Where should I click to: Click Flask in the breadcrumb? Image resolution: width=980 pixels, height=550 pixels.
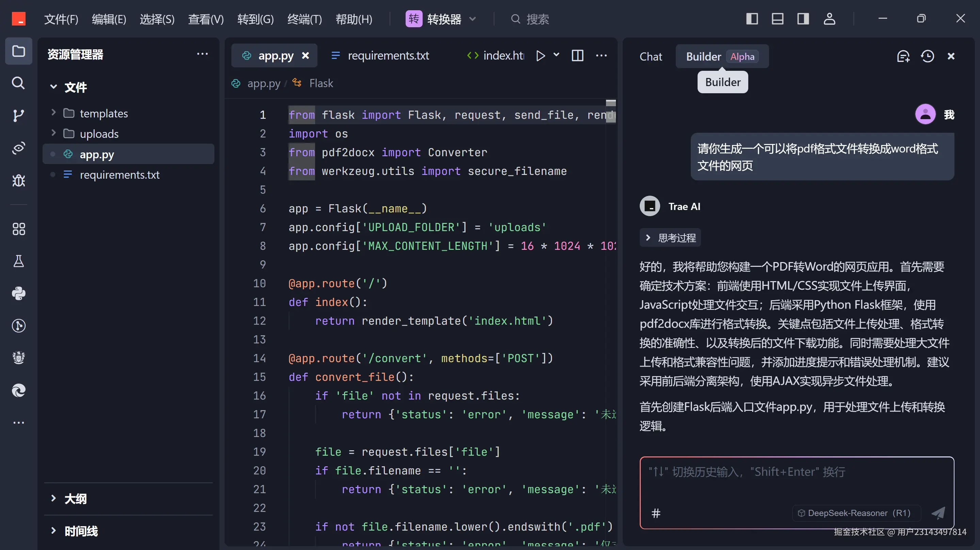point(321,83)
